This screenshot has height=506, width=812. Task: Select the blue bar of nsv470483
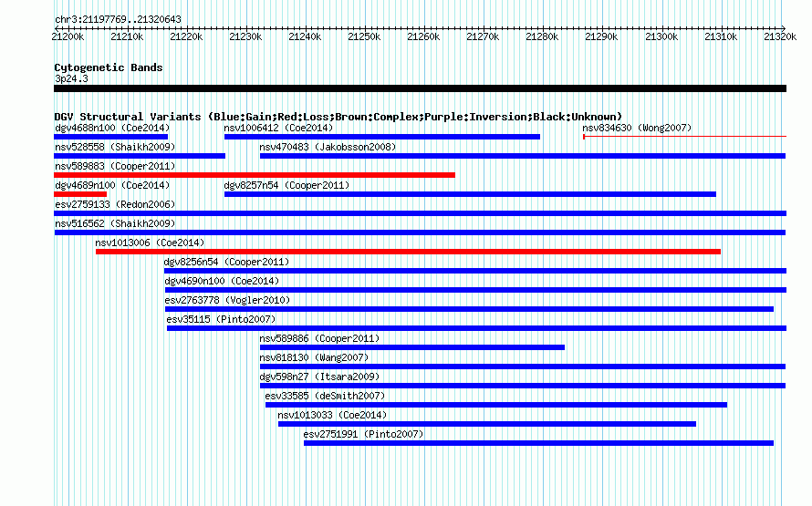(523, 156)
